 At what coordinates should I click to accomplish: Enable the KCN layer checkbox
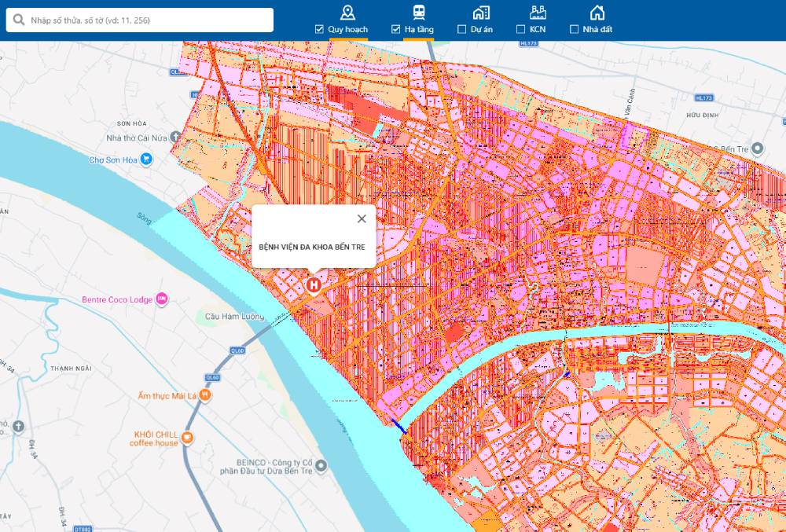tap(520, 29)
